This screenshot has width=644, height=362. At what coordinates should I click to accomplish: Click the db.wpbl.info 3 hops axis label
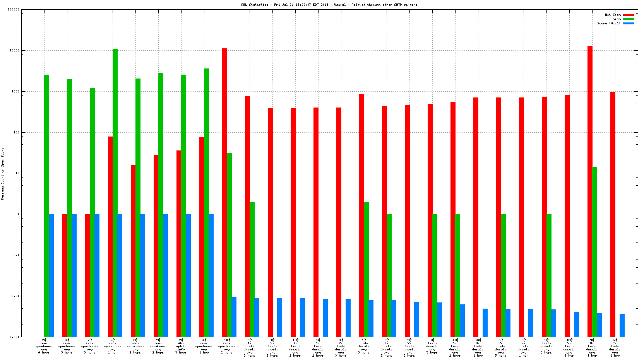click(x=181, y=346)
